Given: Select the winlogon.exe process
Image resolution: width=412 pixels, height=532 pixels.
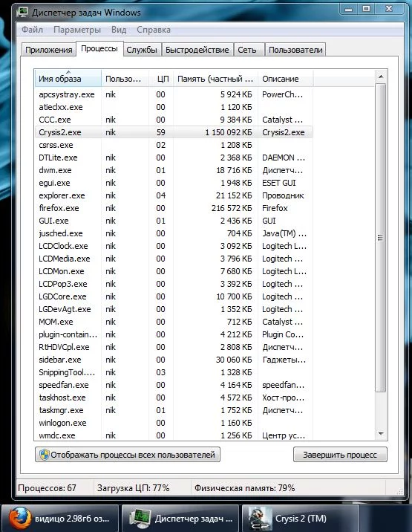Looking at the screenshot, I should click(x=174, y=423).
